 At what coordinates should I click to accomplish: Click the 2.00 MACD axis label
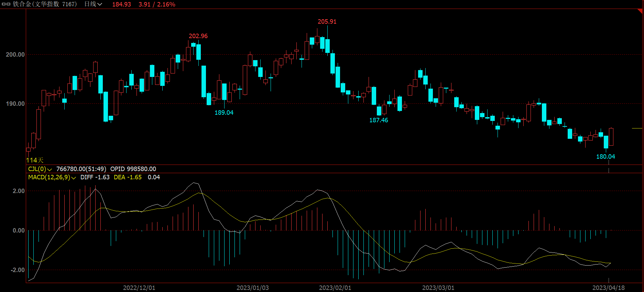[19, 191]
